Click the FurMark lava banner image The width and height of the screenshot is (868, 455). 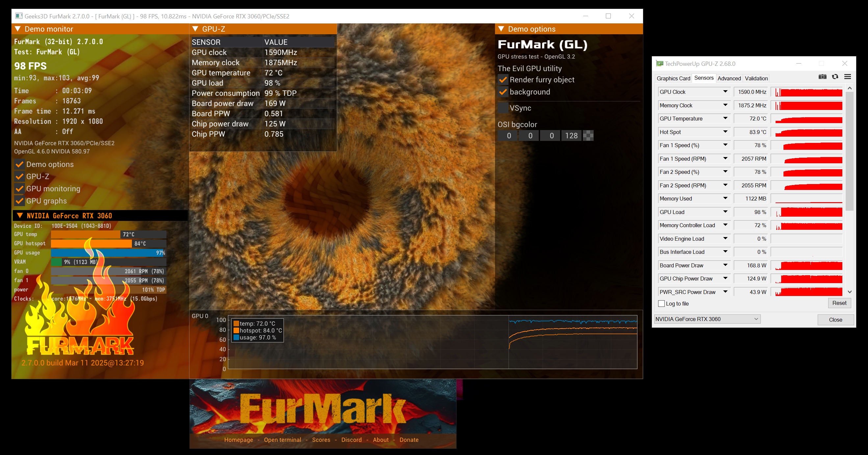(322, 406)
